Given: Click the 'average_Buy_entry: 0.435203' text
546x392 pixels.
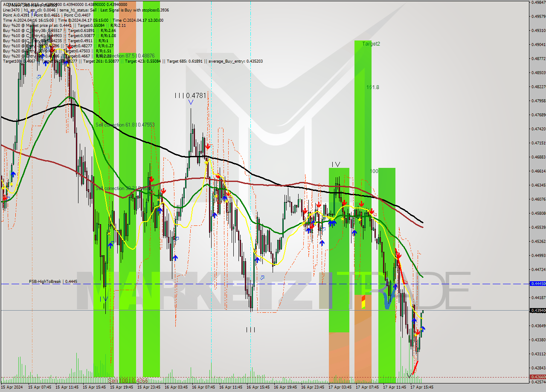Looking at the screenshot, I should click(235, 61).
